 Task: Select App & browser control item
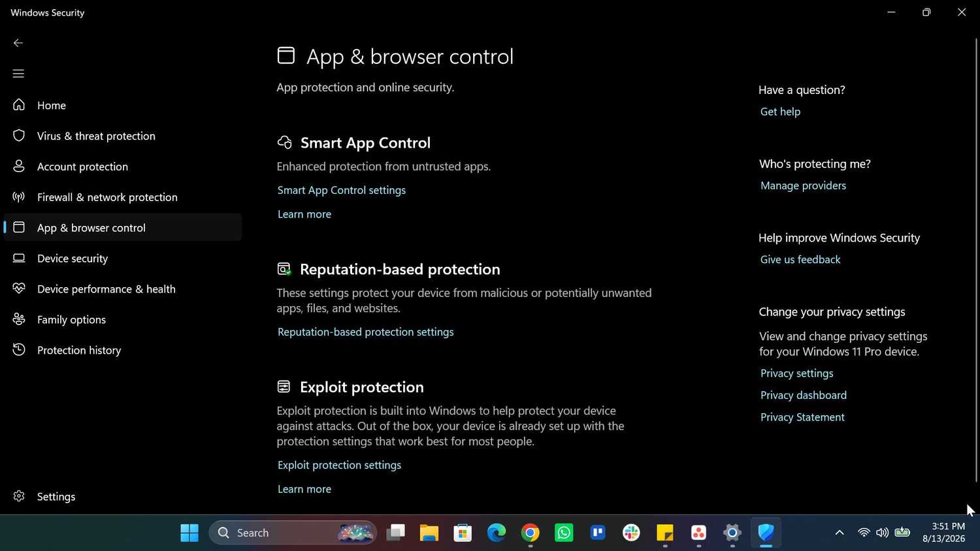[123, 228]
